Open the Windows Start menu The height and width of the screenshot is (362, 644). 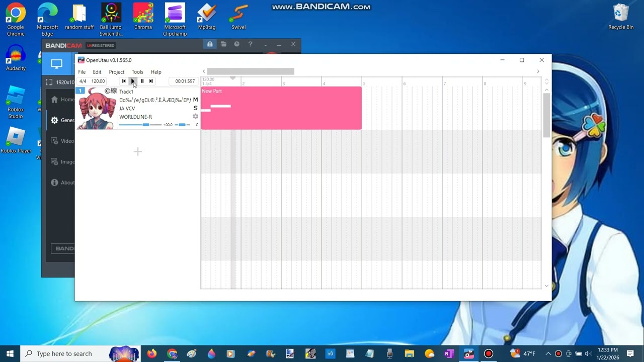pos(10,353)
